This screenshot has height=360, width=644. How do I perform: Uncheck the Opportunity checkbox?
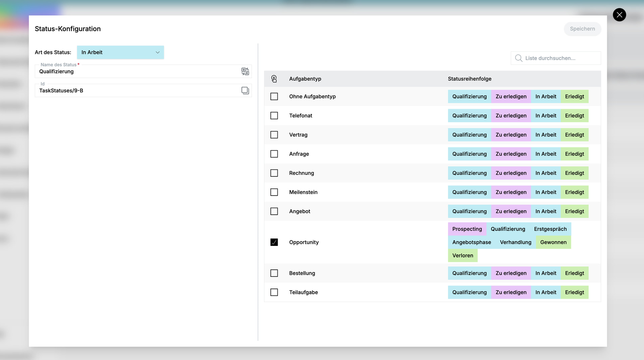274,242
